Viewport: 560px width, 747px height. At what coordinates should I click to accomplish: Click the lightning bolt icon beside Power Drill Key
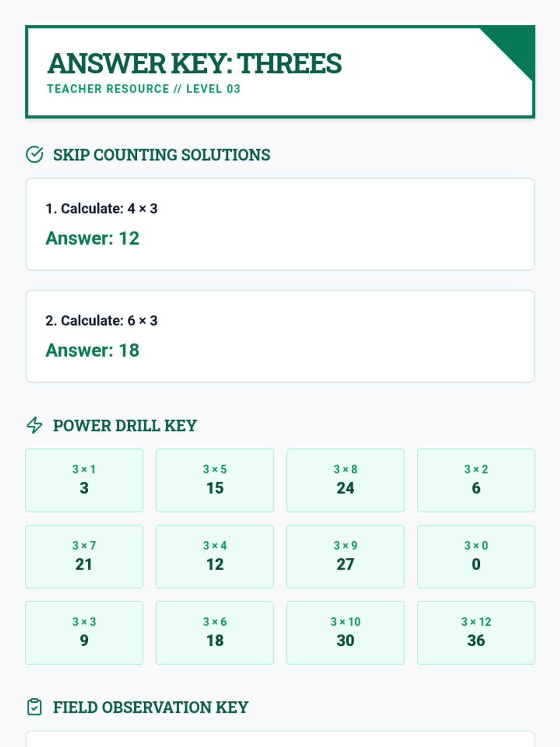(x=35, y=425)
